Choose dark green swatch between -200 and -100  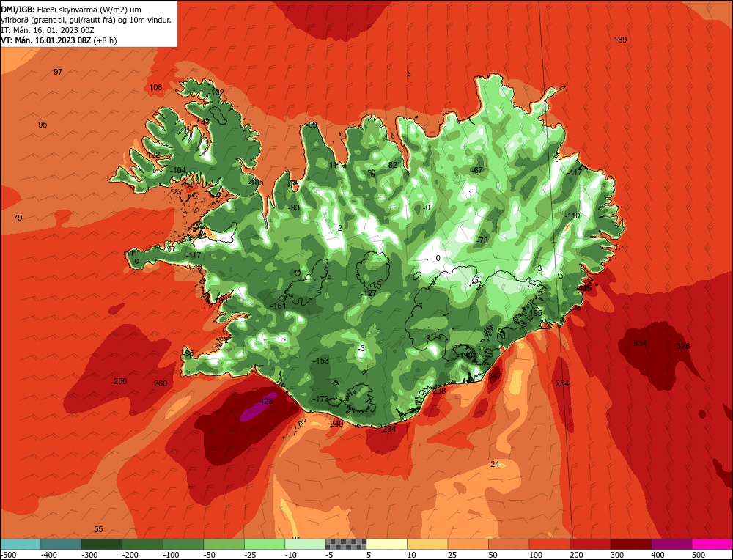tap(143, 544)
